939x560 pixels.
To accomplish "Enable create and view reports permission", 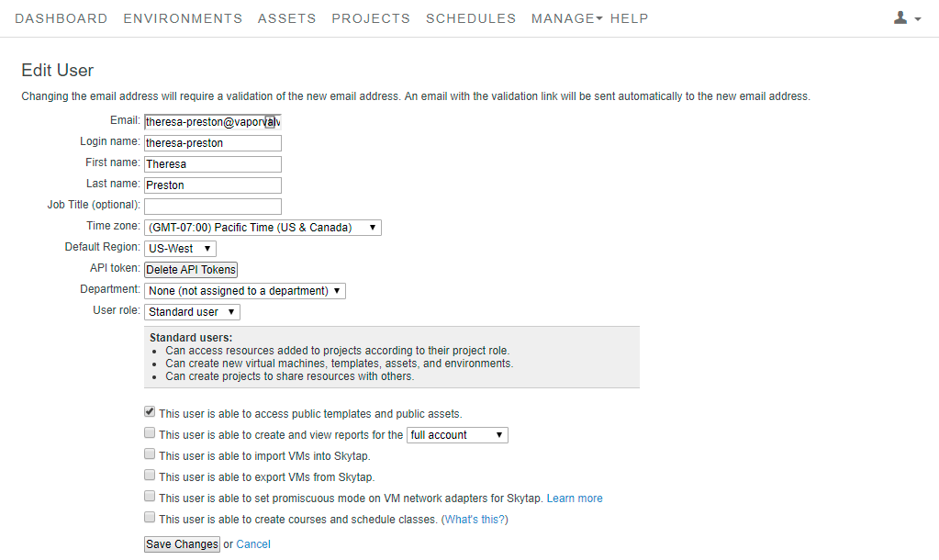I will point(150,432).
